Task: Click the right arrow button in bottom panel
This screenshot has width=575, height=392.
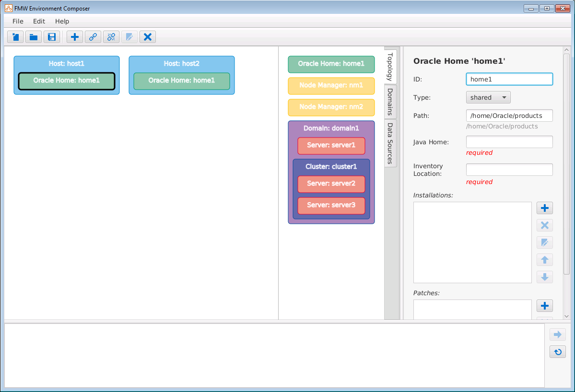Action: coord(558,334)
